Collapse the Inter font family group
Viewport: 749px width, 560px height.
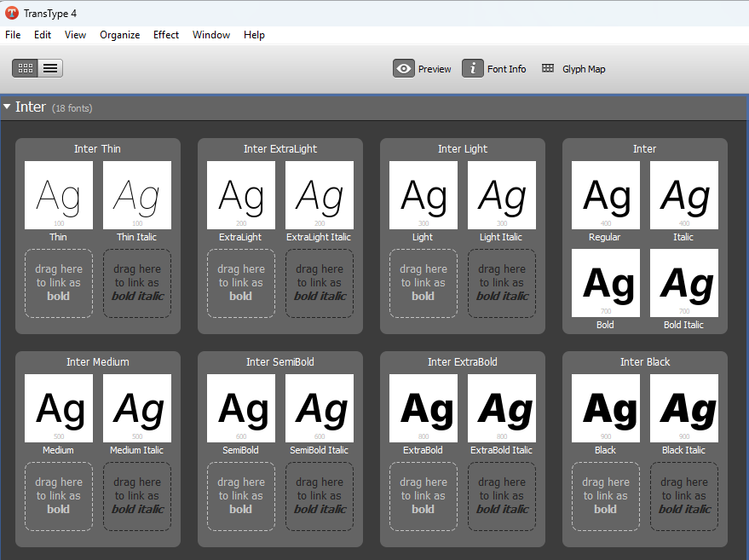tap(7, 107)
